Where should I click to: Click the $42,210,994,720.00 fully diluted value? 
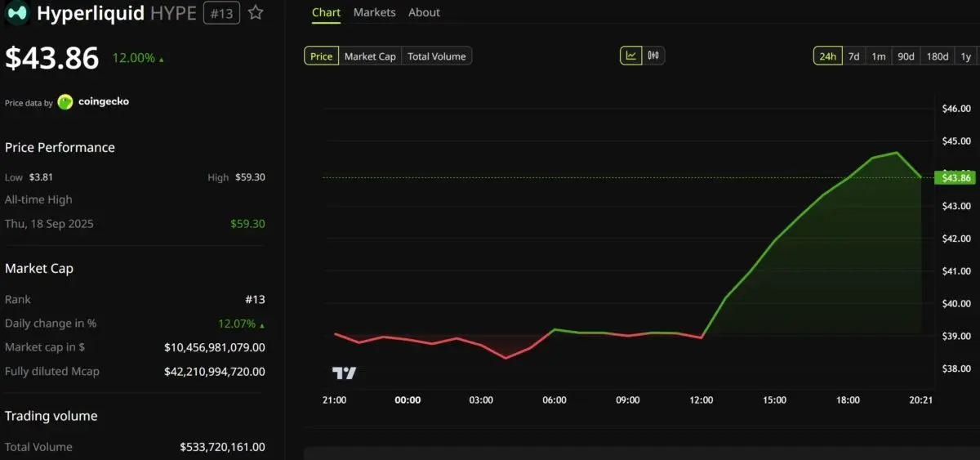click(215, 372)
